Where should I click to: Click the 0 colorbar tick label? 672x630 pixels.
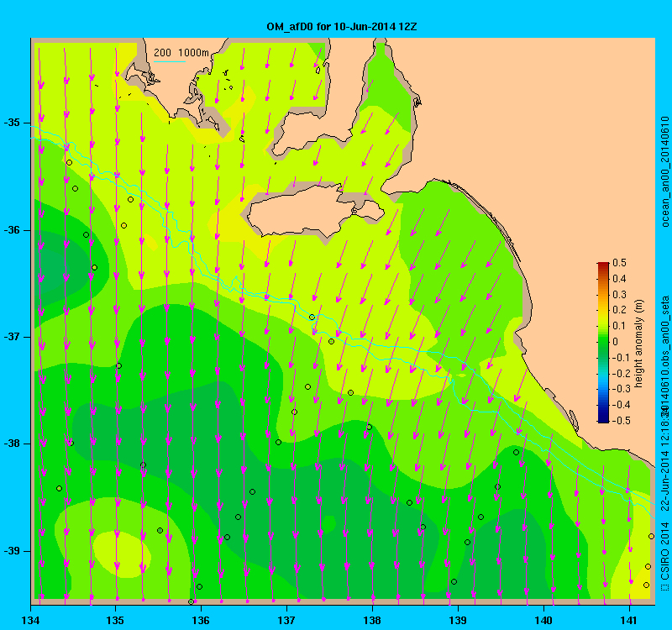(616, 342)
